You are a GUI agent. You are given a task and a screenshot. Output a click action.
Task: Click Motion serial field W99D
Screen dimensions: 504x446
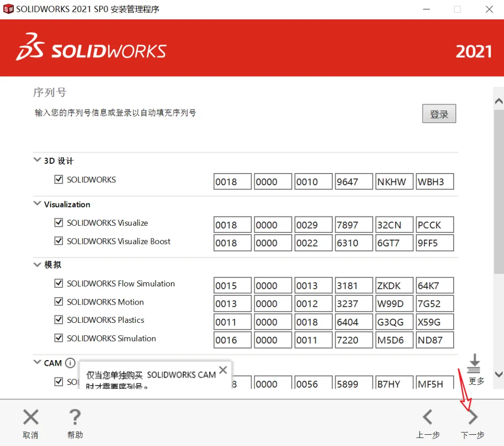pyautogui.click(x=394, y=304)
